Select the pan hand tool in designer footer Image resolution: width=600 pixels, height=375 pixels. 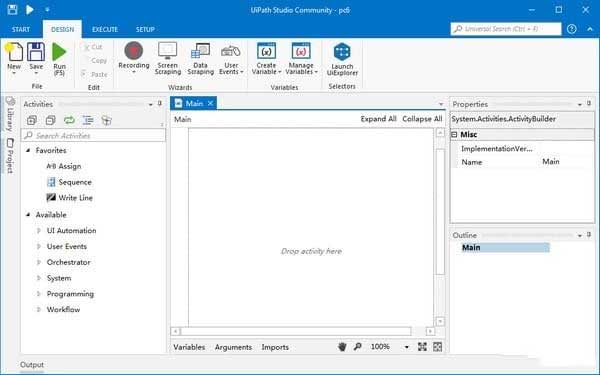pos(342,347)
